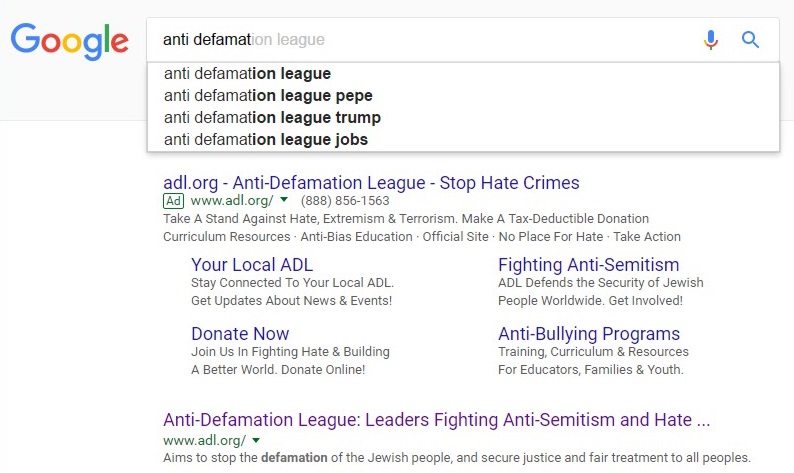Expand dropdown arrow beside ad URL

point(284,201)
